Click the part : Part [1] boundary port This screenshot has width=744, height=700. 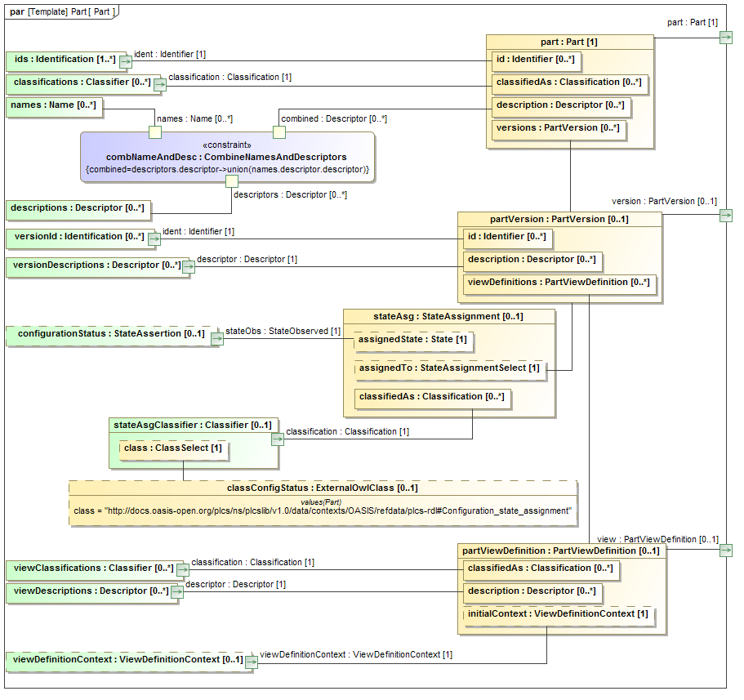coord(726,38)
